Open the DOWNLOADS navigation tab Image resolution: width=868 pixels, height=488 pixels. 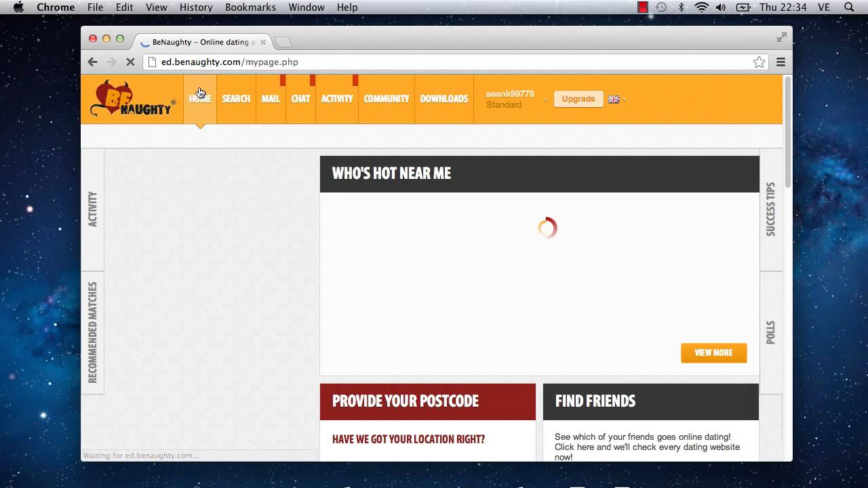click(x=444, y=99)
